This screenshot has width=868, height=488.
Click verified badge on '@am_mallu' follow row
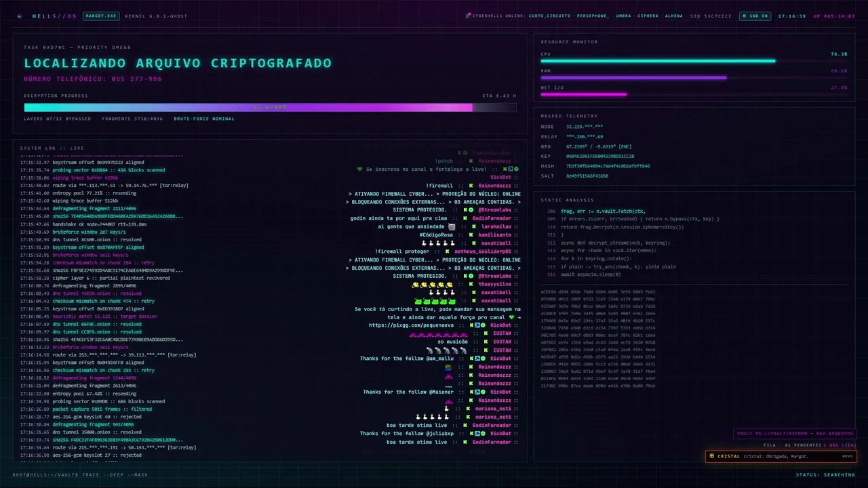tap(483, 359)
